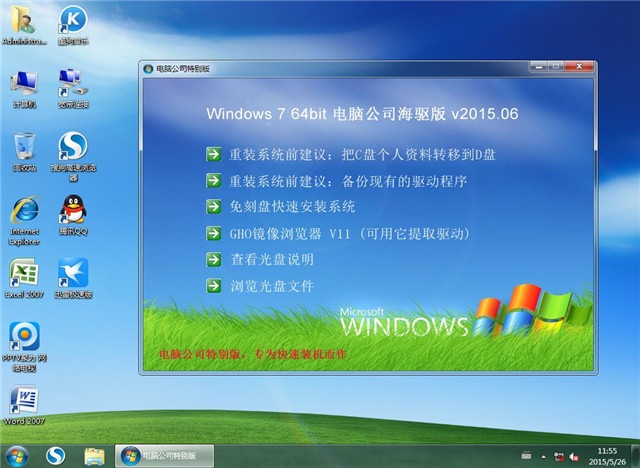Open the 宽带连接 broadband connection shortcut
Image resolution: width=640 pixels, height=468 pixels.
(73, 88)
